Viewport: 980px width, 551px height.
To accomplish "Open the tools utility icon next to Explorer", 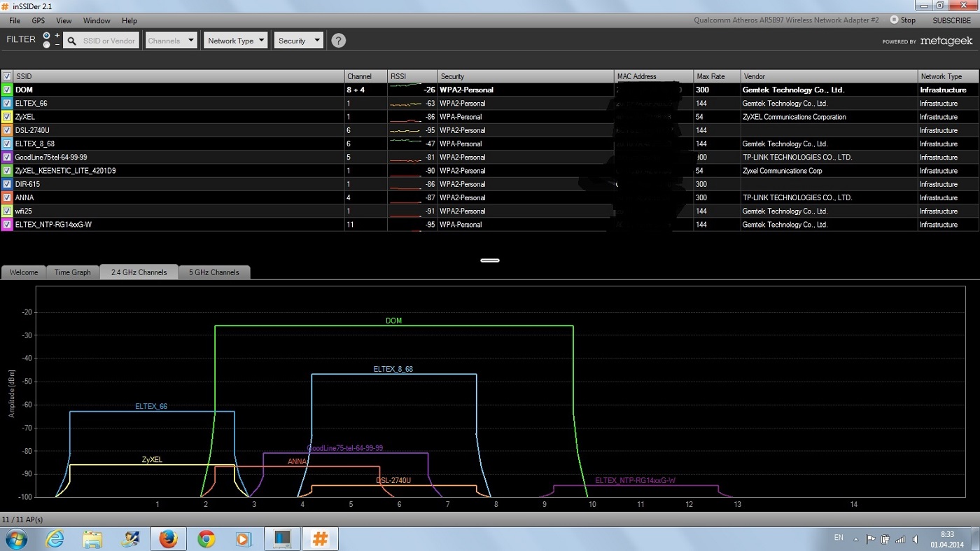I will click(130, 538).
